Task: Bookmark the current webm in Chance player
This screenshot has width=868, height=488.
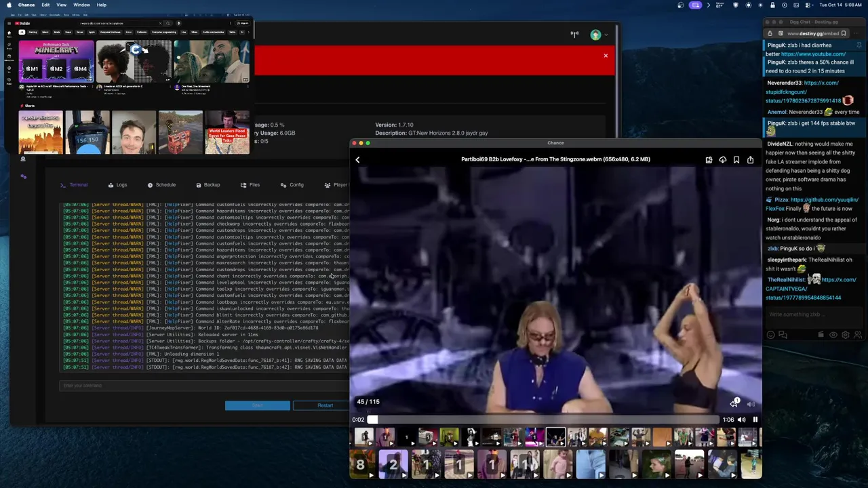Action: point(736,160)
